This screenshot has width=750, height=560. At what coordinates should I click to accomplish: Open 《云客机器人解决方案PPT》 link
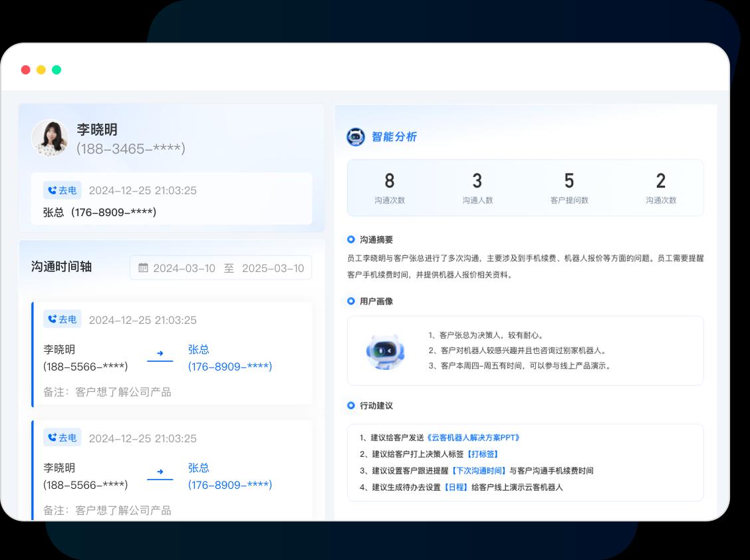click(473, 438)
